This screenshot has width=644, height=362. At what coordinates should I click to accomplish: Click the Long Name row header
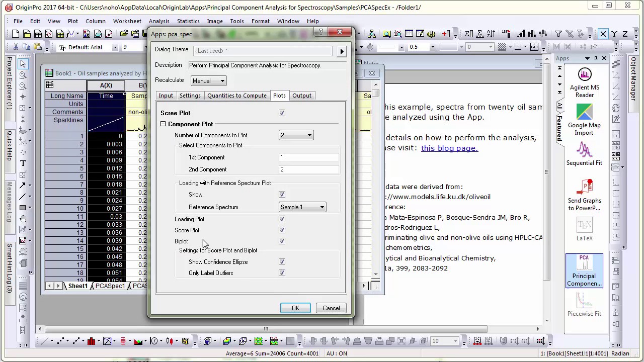pyautogui.click(x=66, y=96)
